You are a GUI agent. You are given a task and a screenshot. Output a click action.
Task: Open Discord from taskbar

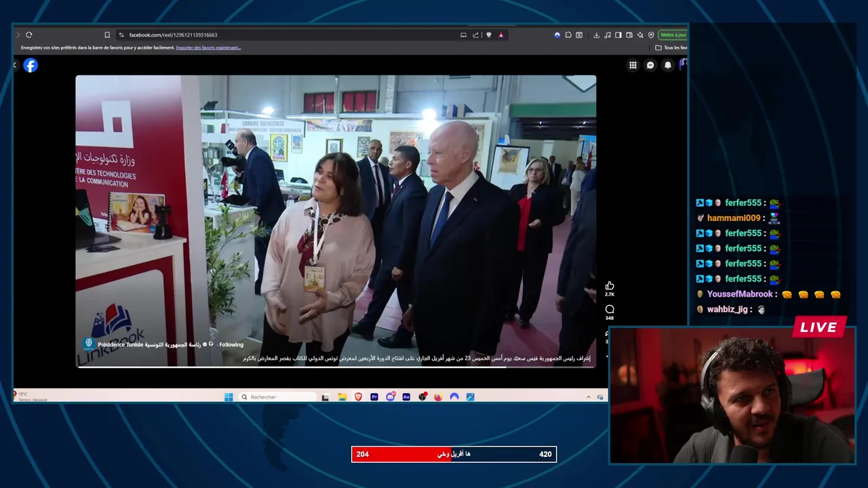391,396
